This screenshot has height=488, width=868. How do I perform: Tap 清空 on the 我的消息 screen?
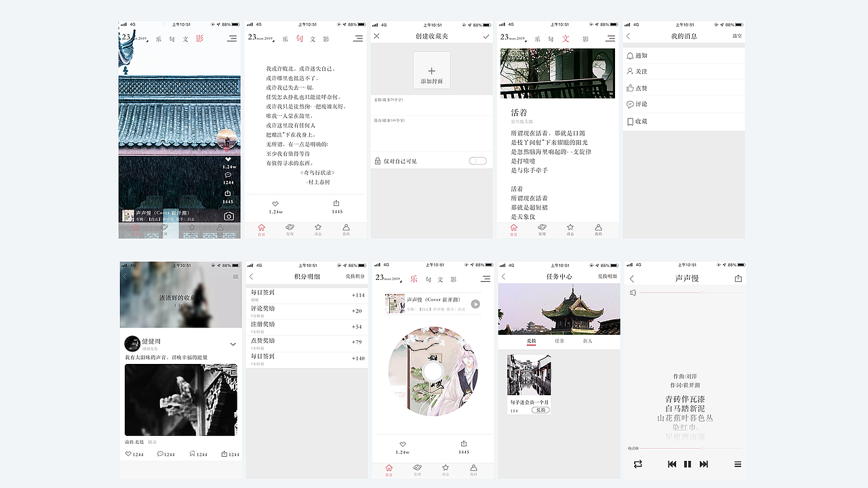coord(737,36)
